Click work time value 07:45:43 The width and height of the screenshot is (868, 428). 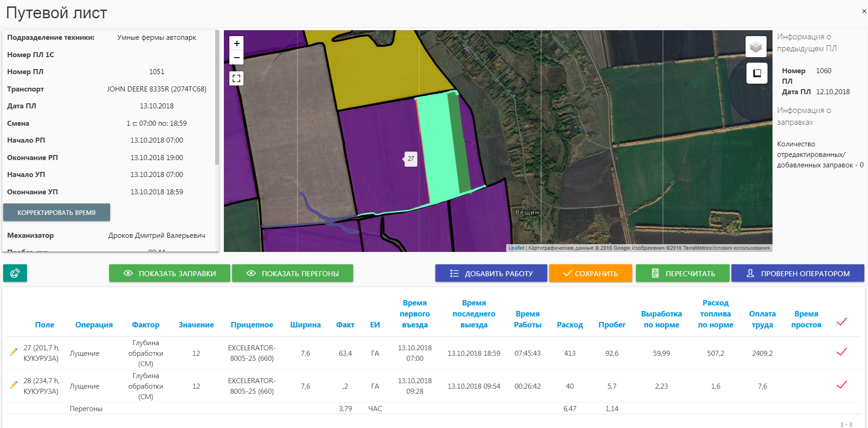tap(528, 353)
